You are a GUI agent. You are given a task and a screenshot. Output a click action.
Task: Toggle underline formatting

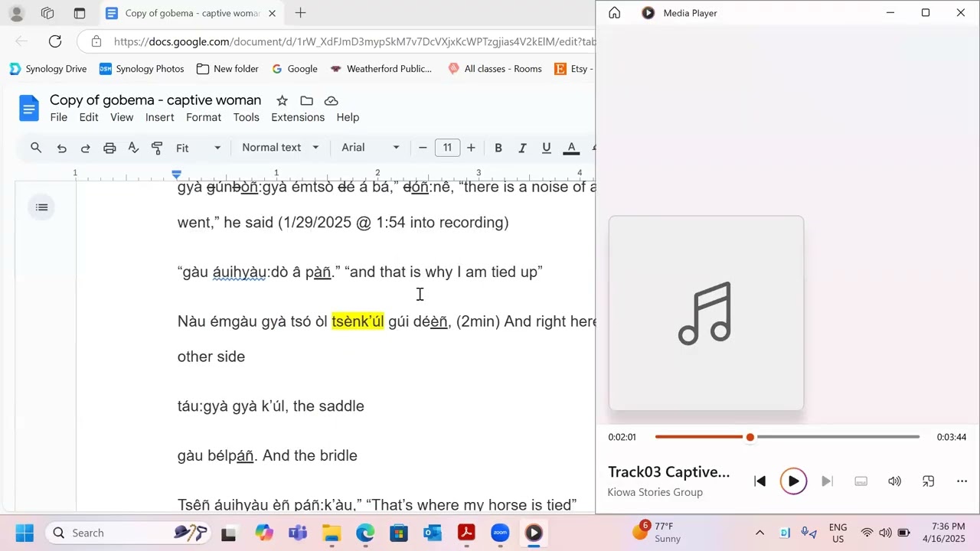546,148
